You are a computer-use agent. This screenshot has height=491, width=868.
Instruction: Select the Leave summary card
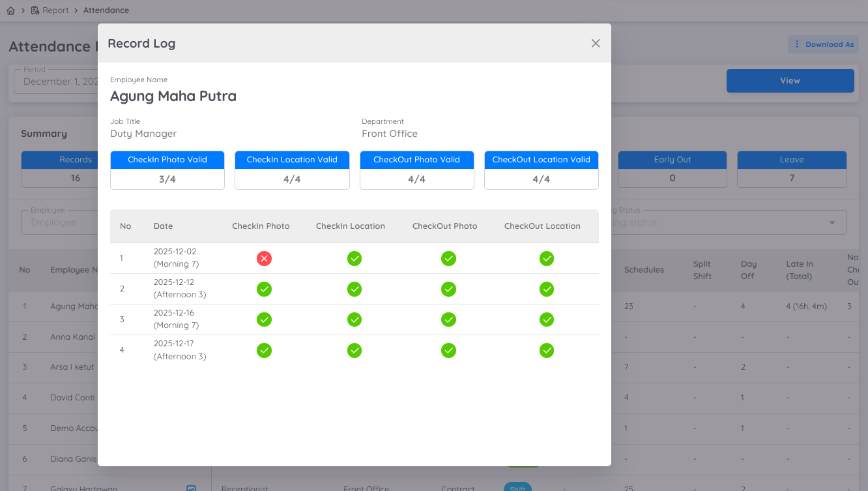[x=792, y=170]
